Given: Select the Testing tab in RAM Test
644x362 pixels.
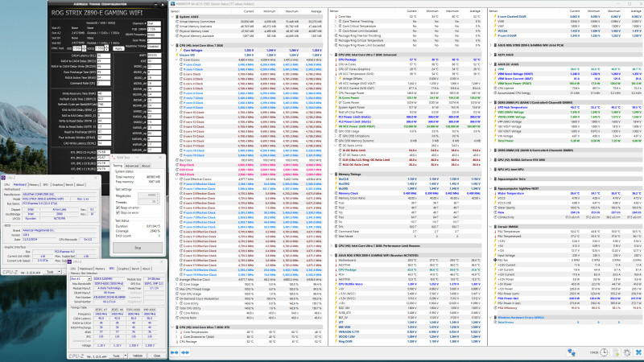Looking at the screenshot, I should coord(118,166).
